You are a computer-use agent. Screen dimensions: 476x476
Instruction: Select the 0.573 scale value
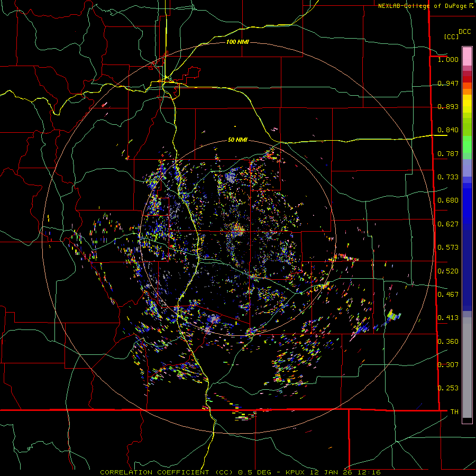pos(448,247)
